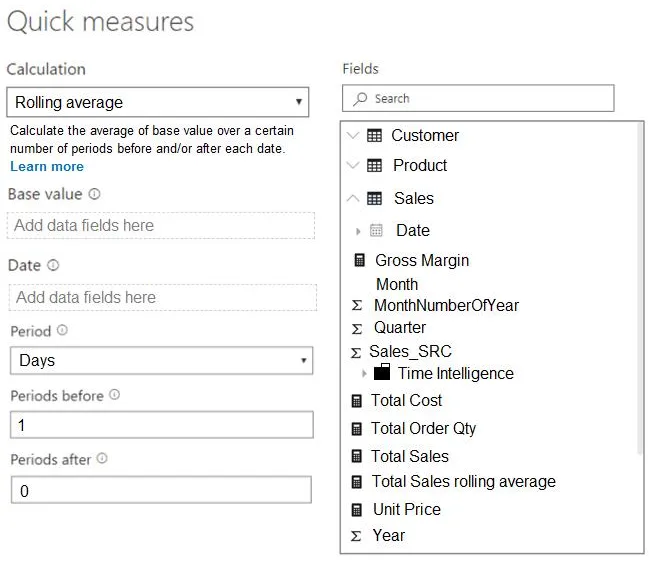
Task: Click the Total Cost measure icon
Action: [x=357, y=400]
